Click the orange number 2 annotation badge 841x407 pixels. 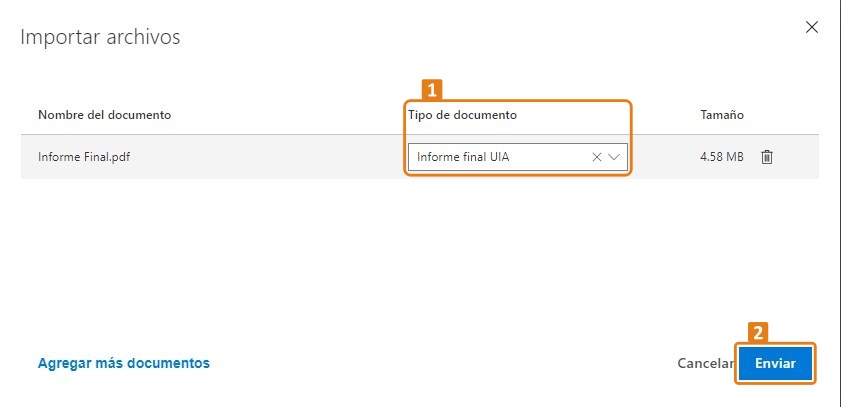[x=758, y=333]
